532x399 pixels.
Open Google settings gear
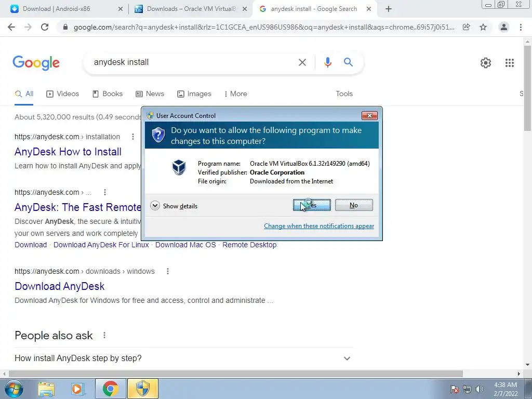[486, 63]
